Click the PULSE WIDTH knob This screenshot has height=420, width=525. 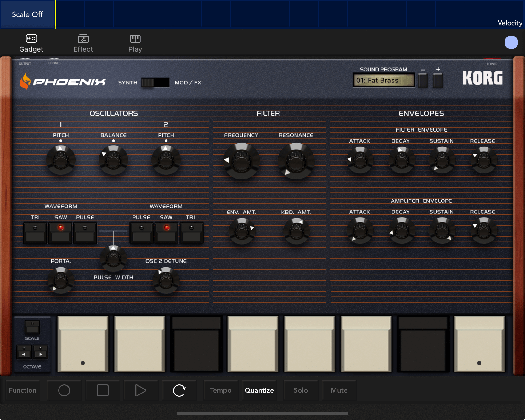pyautogui.click(x=113, y=258)
